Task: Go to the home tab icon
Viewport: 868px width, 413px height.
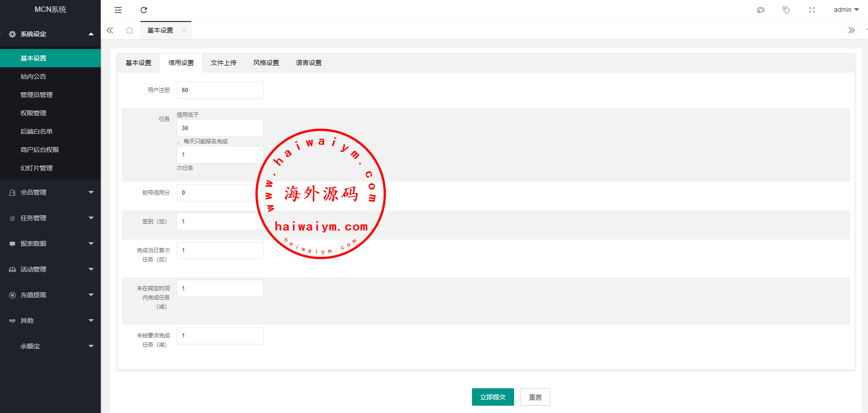Action: (x=130, y=30)
